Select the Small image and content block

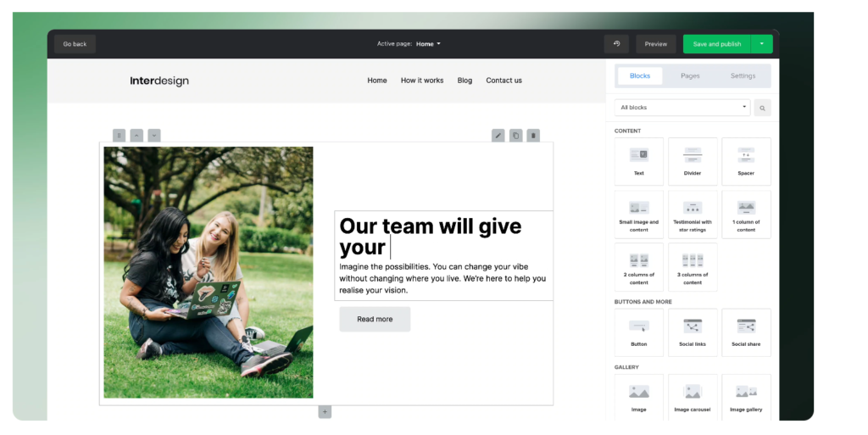[639, 215]
